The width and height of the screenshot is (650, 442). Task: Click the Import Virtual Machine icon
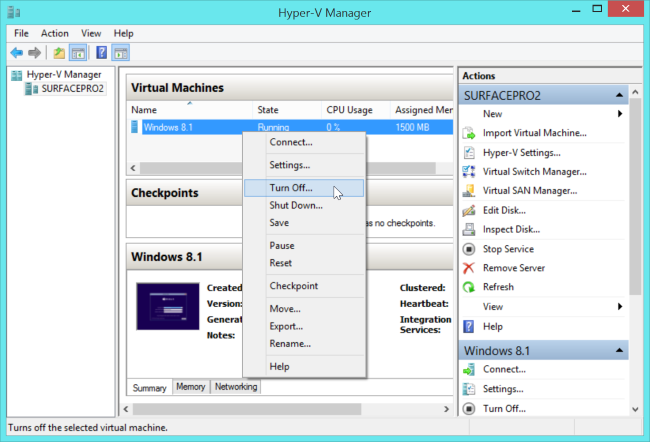469,133
